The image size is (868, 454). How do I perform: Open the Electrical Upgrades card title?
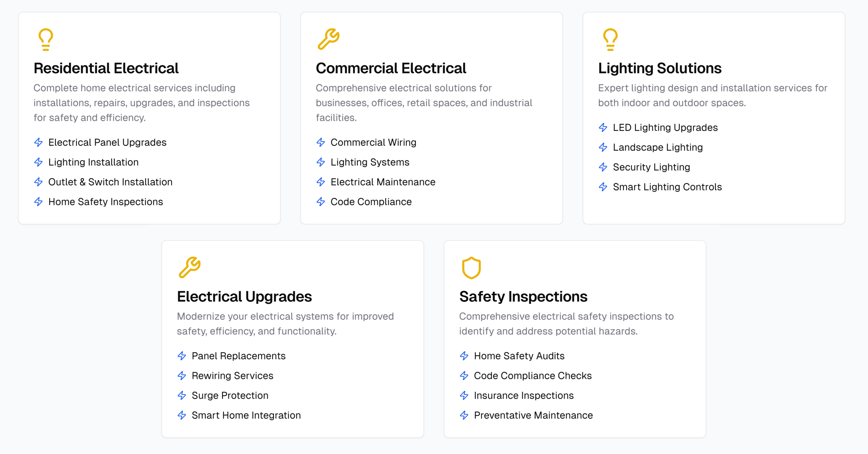pyautogui.click(x=244, y=297)
